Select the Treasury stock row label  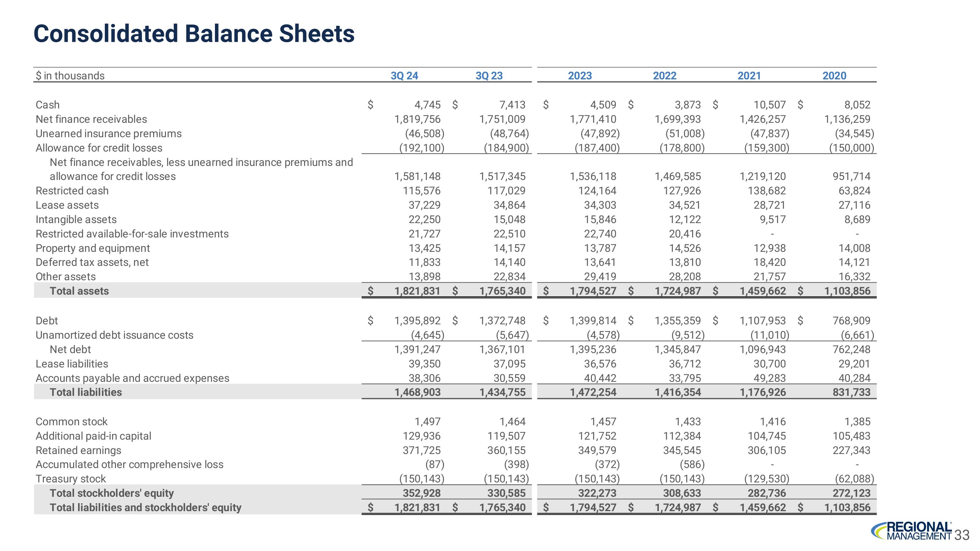tap(71, 479)
